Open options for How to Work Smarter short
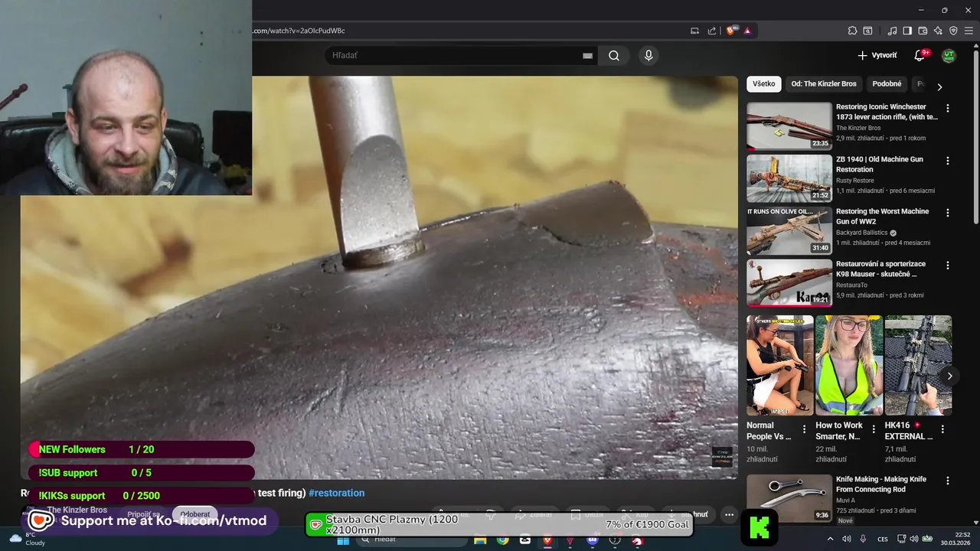 (x=874, y=429)
